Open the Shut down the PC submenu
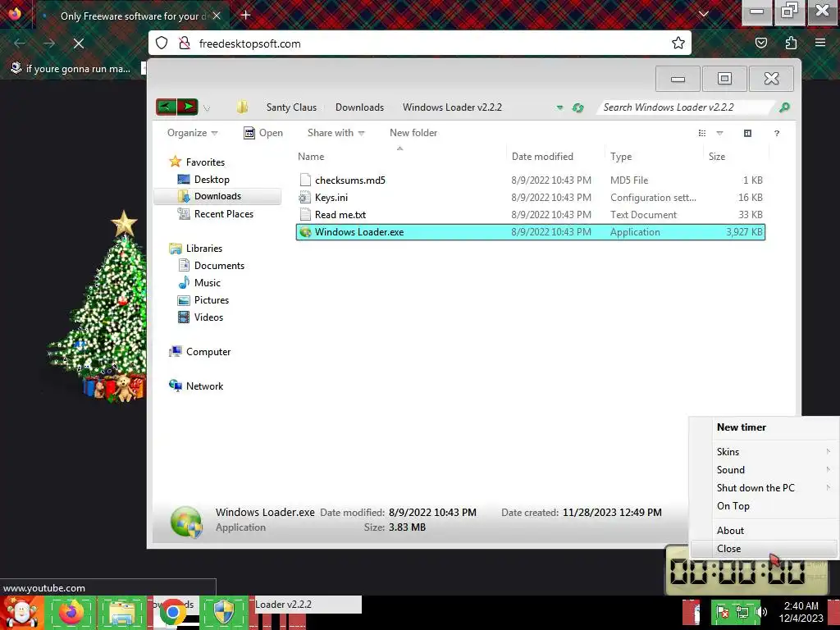The image size is (840, 630). 764,488
